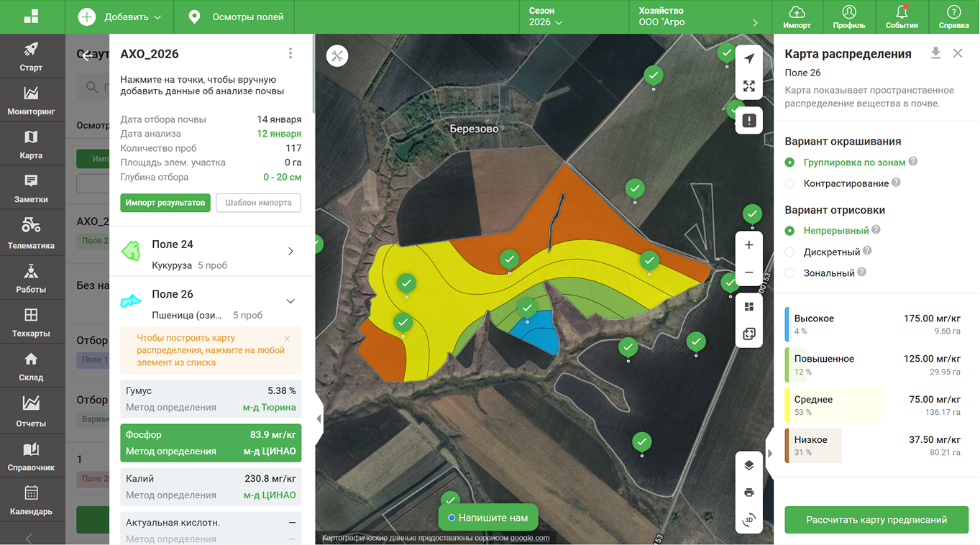Viewport: 980px width, 545px height.
Task: Open Заметки in the sidebar
Action: (x=32, y=189)
